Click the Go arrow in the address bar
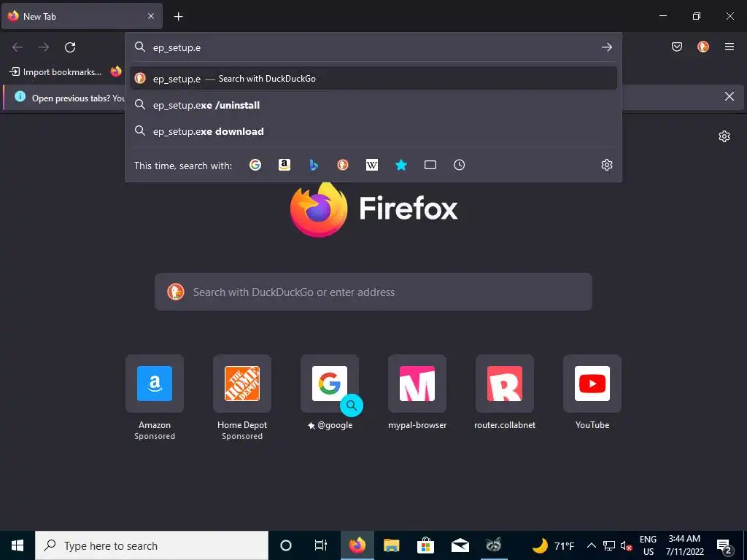The image size is (747, 560). (x=606, y=47)
